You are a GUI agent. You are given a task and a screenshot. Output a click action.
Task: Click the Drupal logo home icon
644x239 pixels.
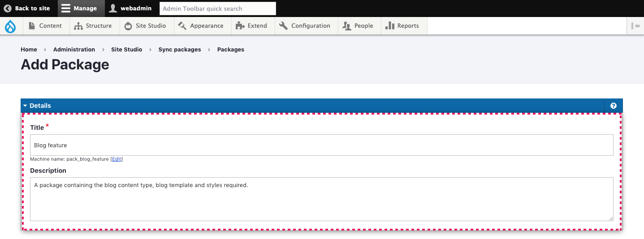(10, 26)
